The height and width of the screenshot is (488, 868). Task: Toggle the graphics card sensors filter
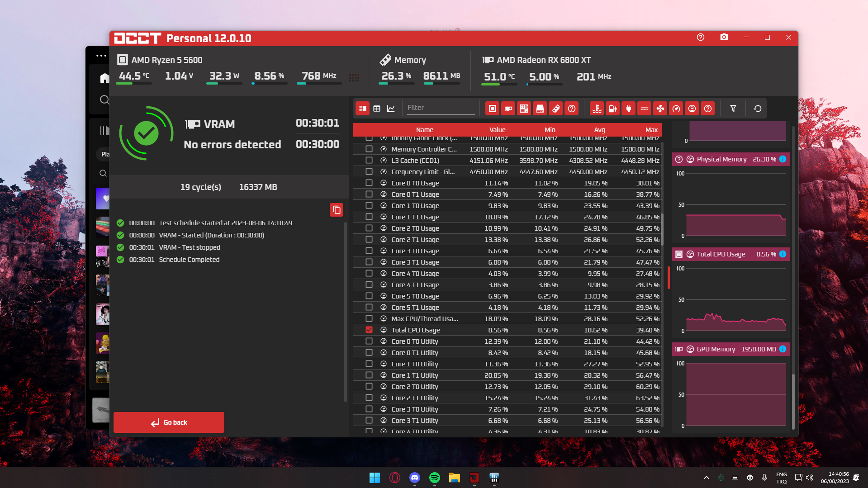pyautogui.click(x=508, y=109)
